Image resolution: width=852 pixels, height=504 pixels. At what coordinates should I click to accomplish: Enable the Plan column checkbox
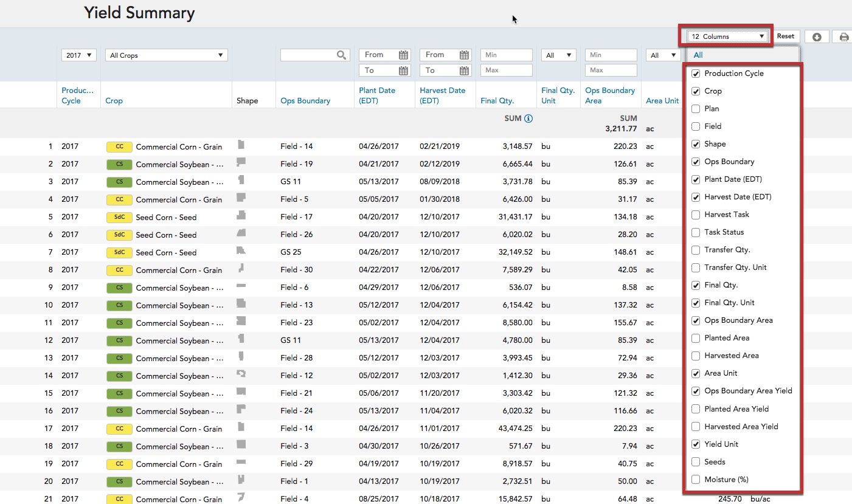pyautogui.click(x=696, y=109)
